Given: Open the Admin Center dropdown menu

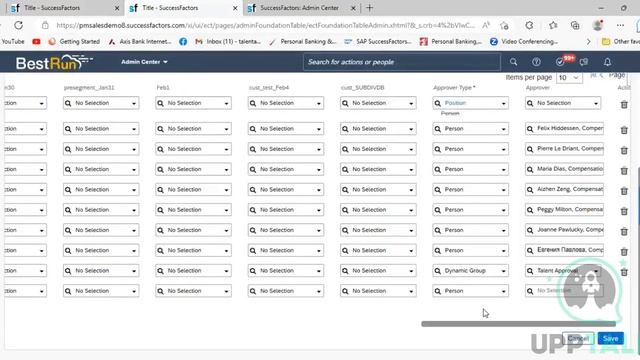Looking at the screenshot, I should (144, 62).
